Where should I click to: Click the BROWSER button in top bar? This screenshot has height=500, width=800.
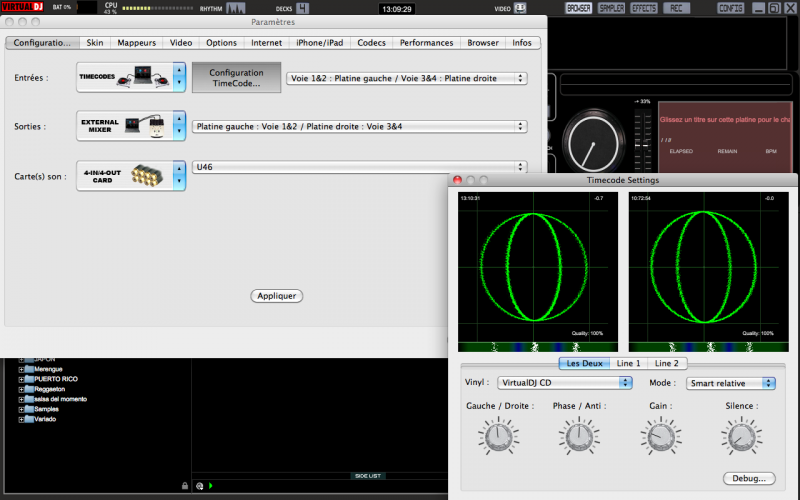[x=579, y=8]
